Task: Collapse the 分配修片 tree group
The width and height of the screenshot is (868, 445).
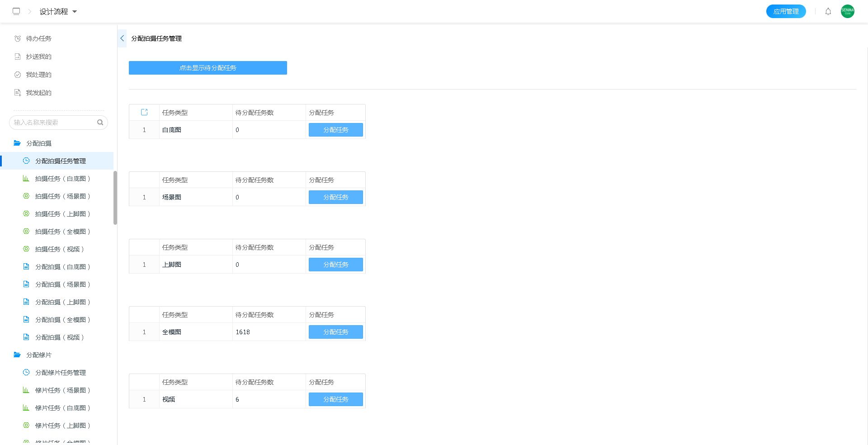Action: point(39,355)
